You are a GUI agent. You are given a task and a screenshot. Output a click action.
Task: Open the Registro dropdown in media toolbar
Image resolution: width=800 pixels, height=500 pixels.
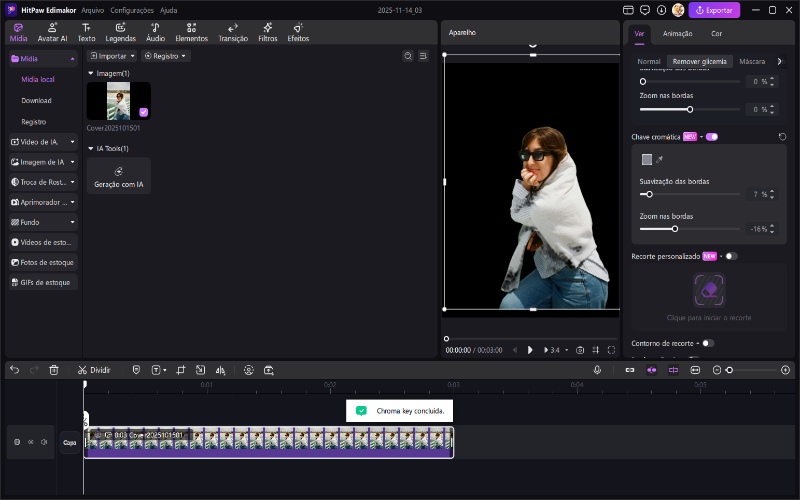(x=165, y=56)
